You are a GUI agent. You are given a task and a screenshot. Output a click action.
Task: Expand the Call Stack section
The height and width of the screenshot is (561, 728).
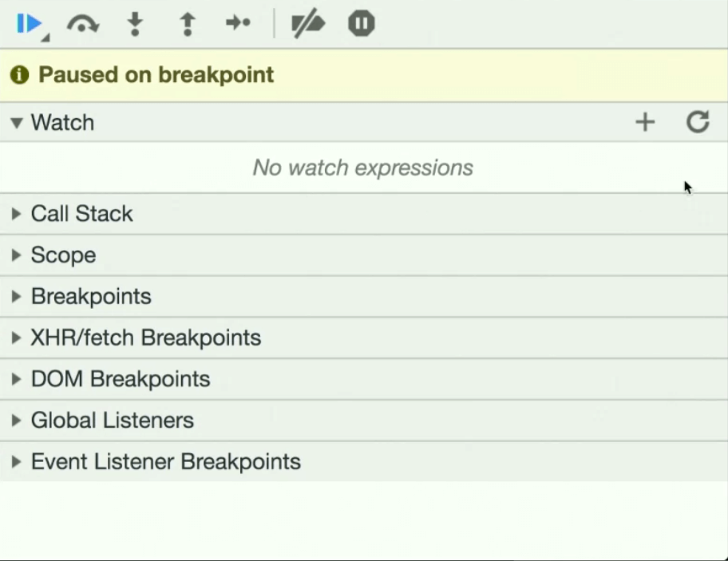364,214
